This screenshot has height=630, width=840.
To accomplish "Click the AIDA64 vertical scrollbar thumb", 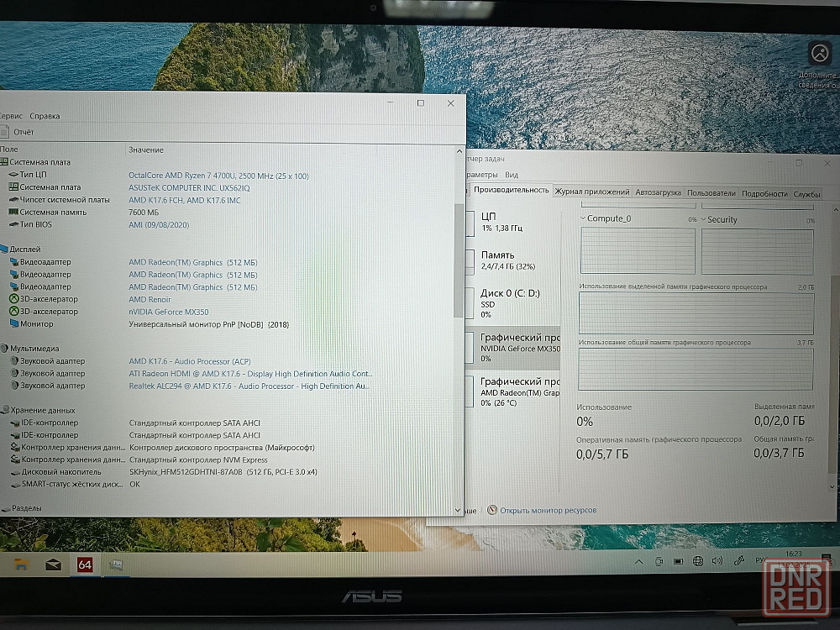I will coord(458,260).
